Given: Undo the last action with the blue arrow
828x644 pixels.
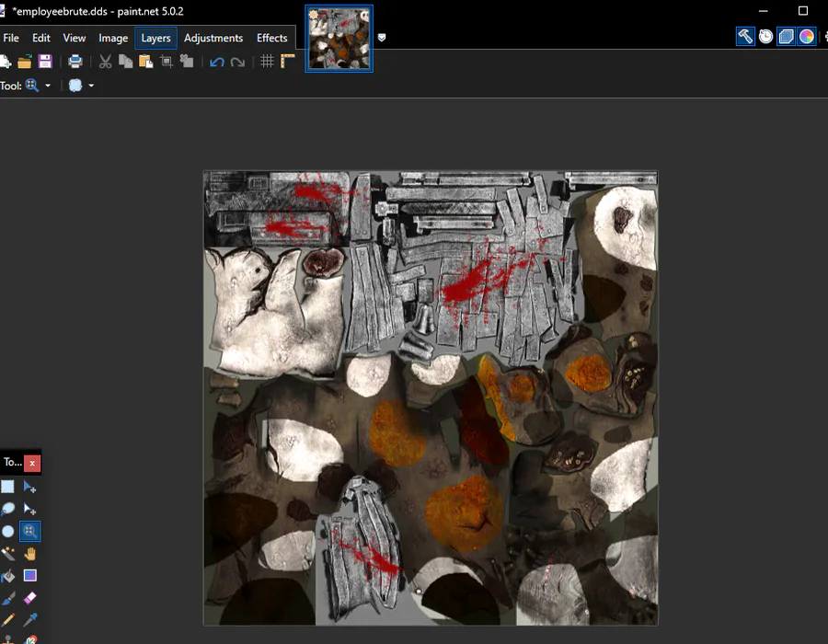Looking at the screenshot, I should pos(216,63).
